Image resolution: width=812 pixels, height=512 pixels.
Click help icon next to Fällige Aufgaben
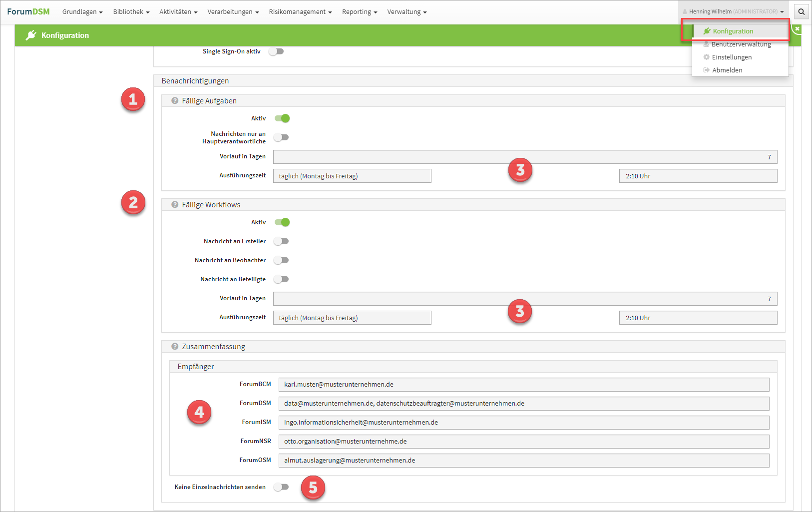coord(175,101)
